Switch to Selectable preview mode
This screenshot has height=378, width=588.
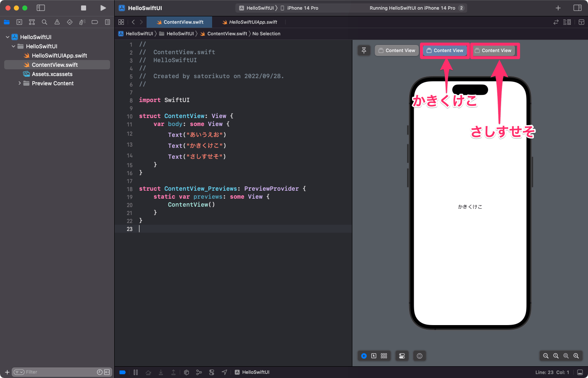click(x=374, y=356)
